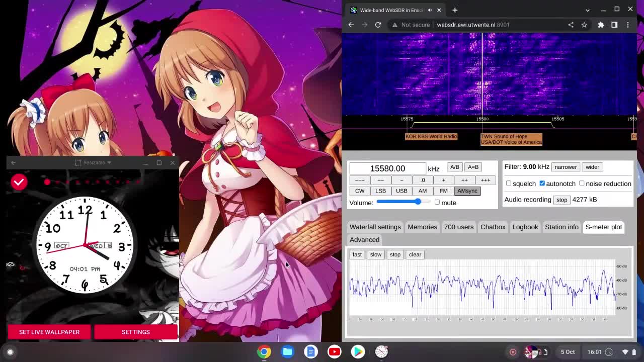Launch YouTube from the shelf
The image size is (644, 362).
pos(334,351)
